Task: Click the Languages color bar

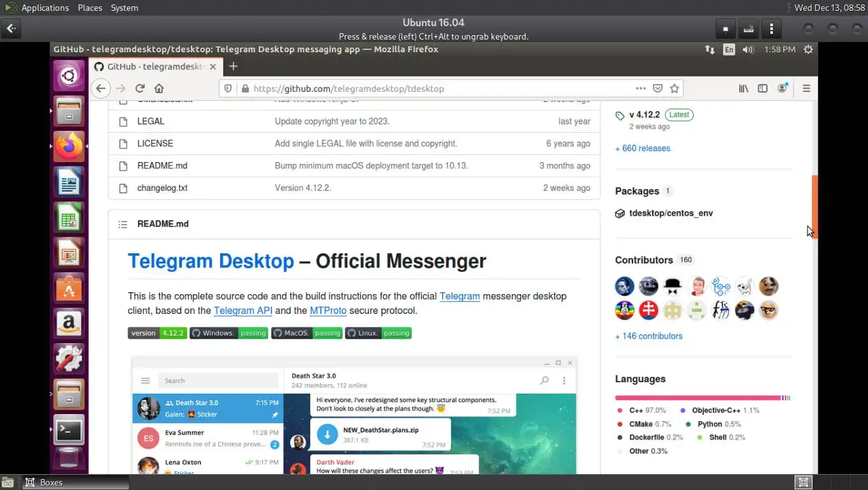Action: 703,398
